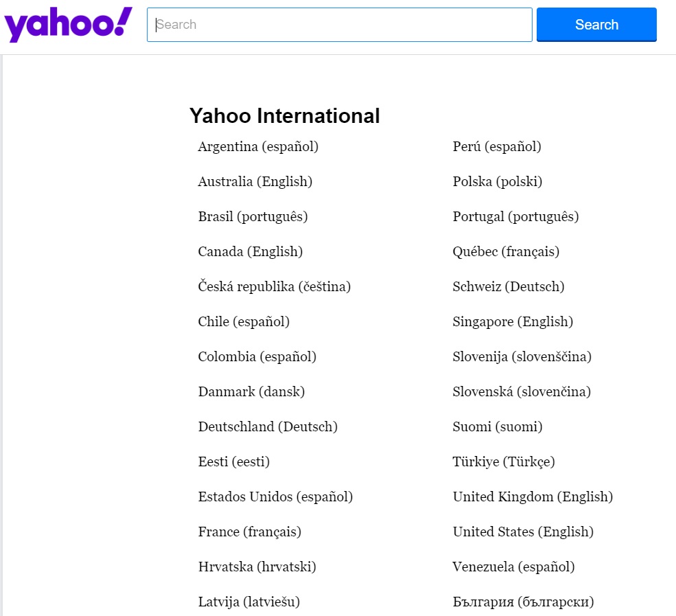
Task: Click inside the Search input field
Action: coord(339,25)
